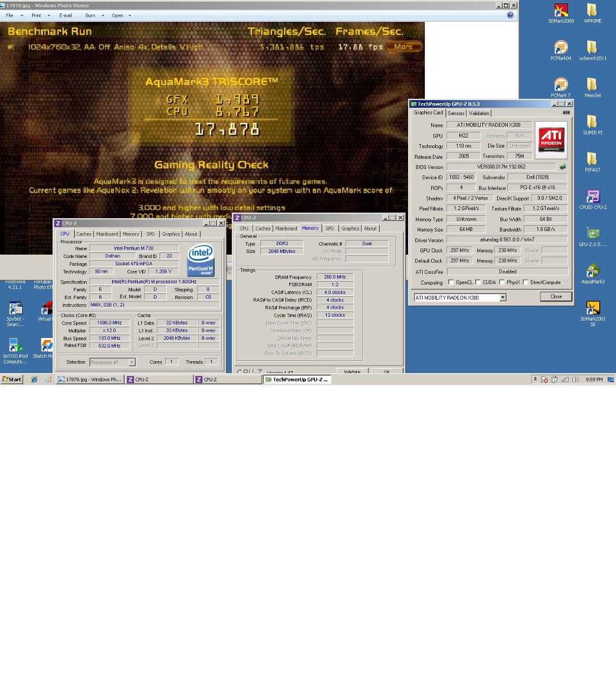
Task: Click the Close button in GPU-Z
Action: pos(556,296)
